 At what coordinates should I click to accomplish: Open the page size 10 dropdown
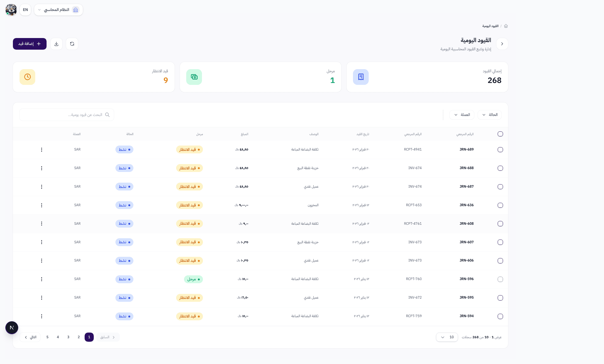[x=447, y=337]
